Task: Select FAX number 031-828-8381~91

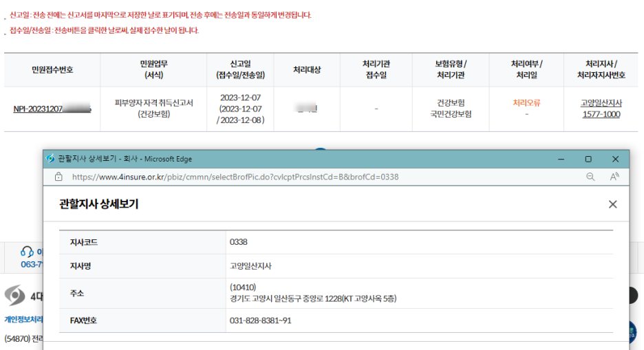Action: 260,320
